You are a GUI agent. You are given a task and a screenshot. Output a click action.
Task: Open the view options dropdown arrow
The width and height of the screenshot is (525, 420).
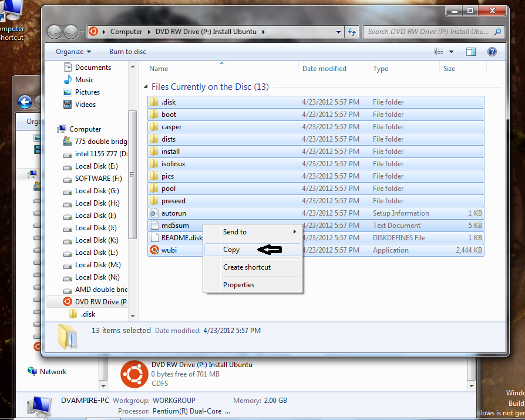click(451, 52)
